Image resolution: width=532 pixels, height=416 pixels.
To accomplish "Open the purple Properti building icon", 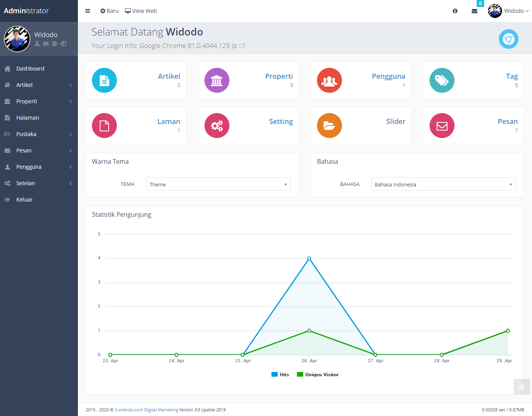I will pos(217,80).
